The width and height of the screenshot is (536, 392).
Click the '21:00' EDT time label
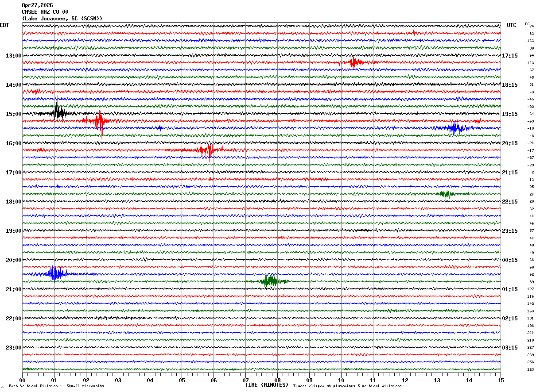pyautogui.click(x=13, y=289)
